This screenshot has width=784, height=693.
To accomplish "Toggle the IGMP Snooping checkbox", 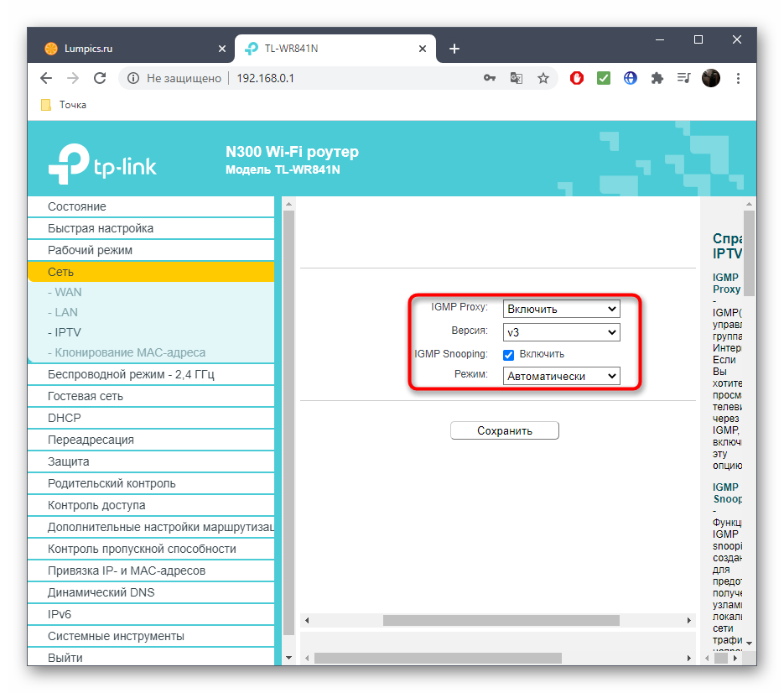I will 508,354.
